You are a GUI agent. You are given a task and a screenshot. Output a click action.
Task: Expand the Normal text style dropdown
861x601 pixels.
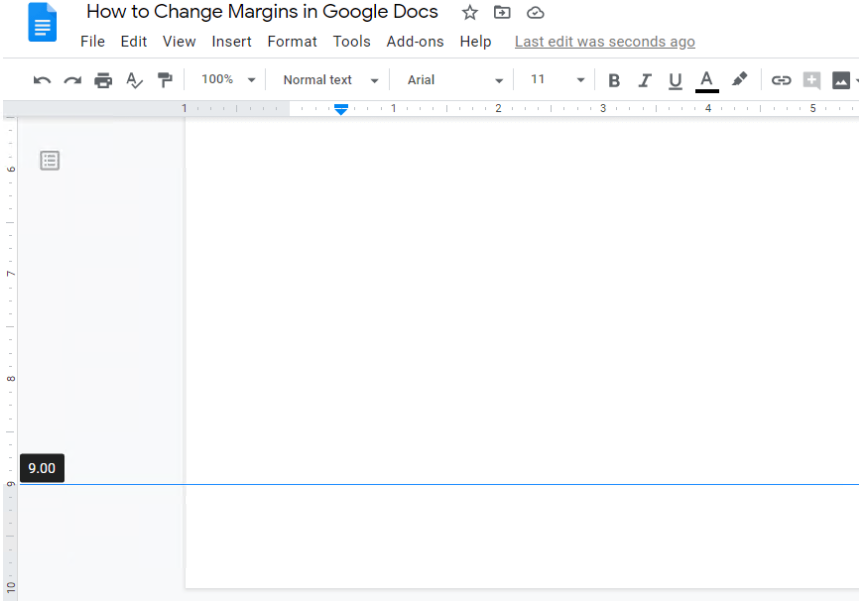(330, 80)
